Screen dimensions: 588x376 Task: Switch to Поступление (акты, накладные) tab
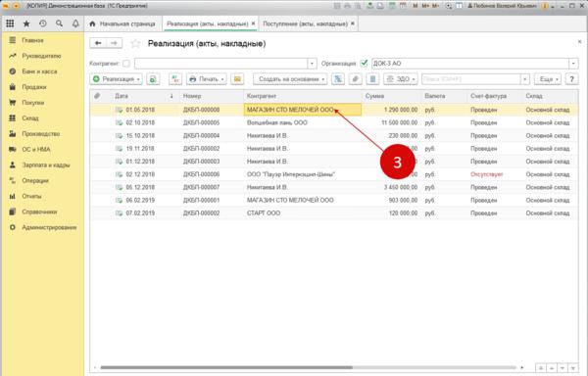pyautogui.click(x=305, y=23)
